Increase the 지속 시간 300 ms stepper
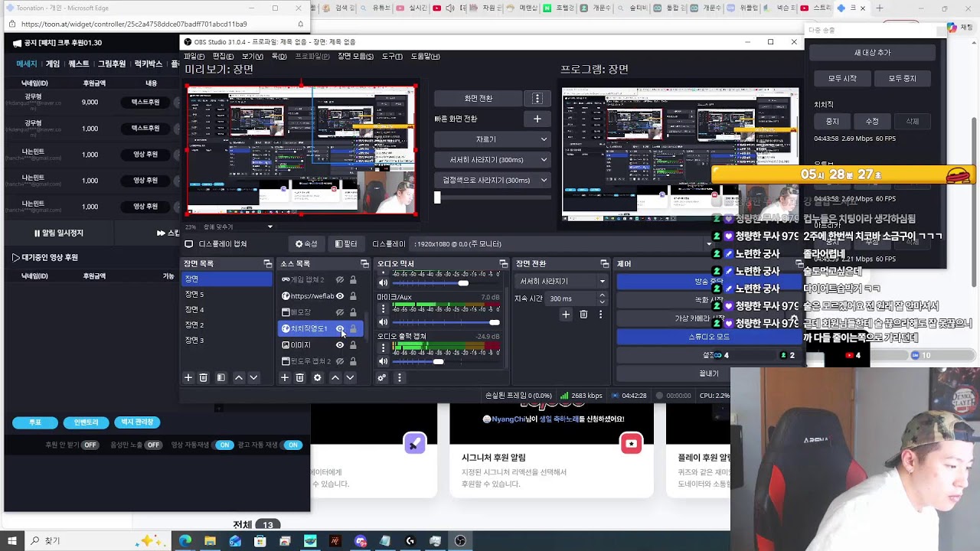Screen dimensions: 980x551 (x=602, y=295)
